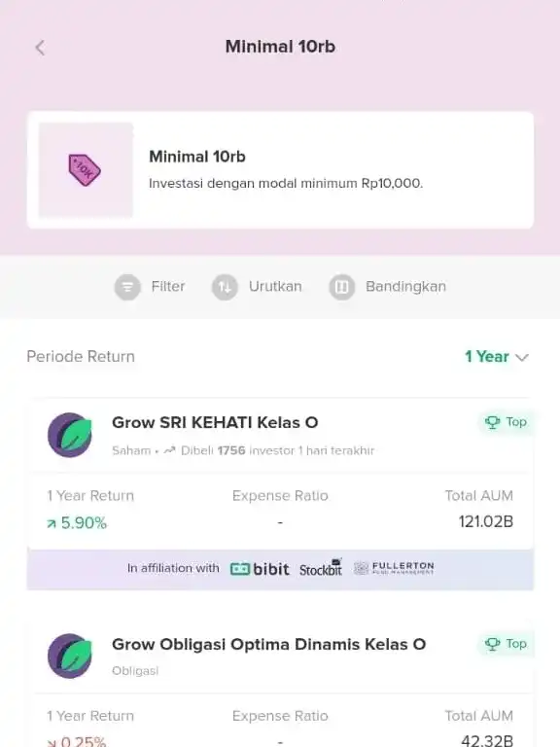Expand return period with the chevron arrow

(522, 357)
